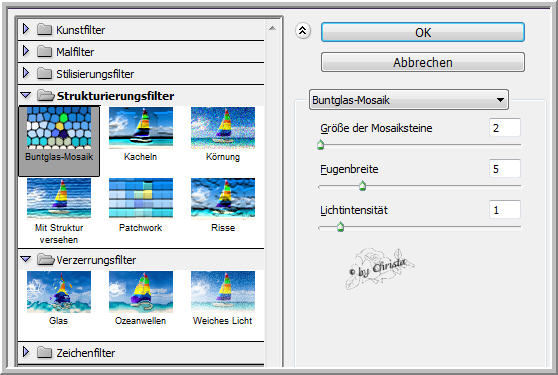Screen dimensions: 558x375
Task: Click the Strukturierungsfilter category label
Action: [115, 96]
